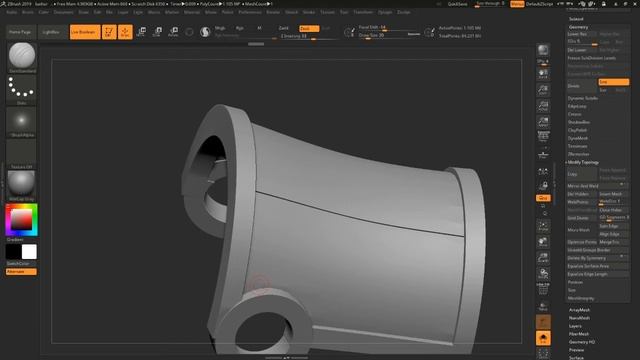
Task: Collapse the Modify Topology section
Action: pyautogui.click(x=583, y=162)
